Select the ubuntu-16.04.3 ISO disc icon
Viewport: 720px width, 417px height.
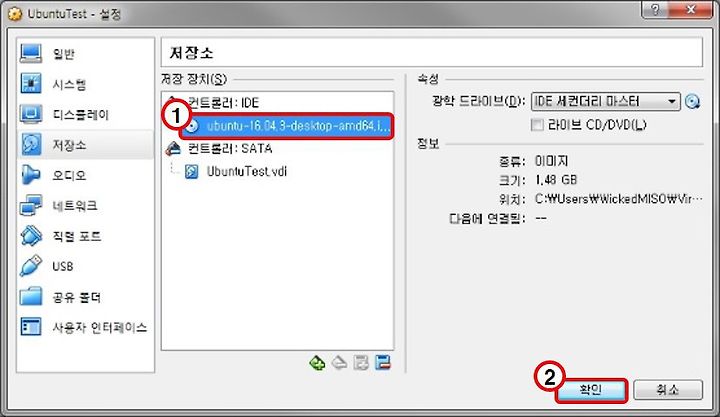192,125
